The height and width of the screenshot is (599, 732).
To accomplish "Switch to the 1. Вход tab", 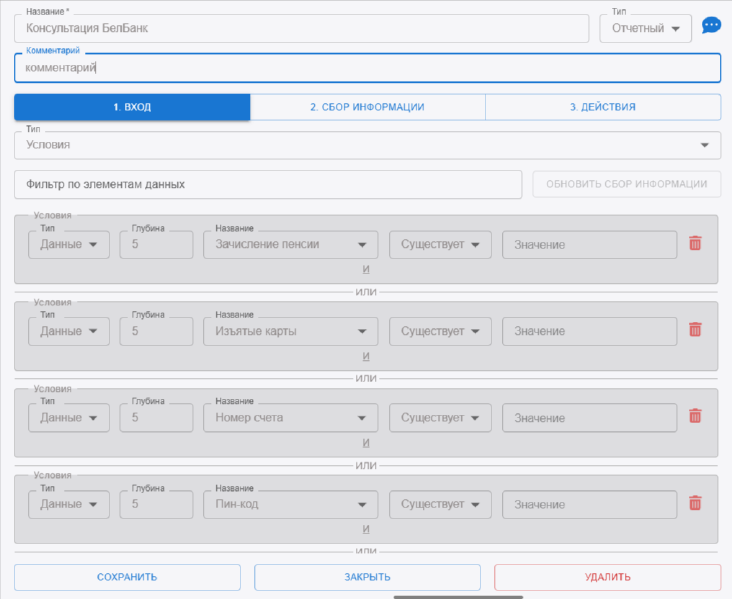I will point(132,107).
